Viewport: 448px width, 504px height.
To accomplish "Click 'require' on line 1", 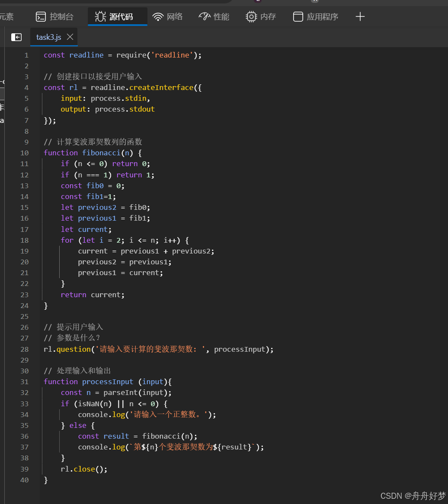I will pos(131,55).
